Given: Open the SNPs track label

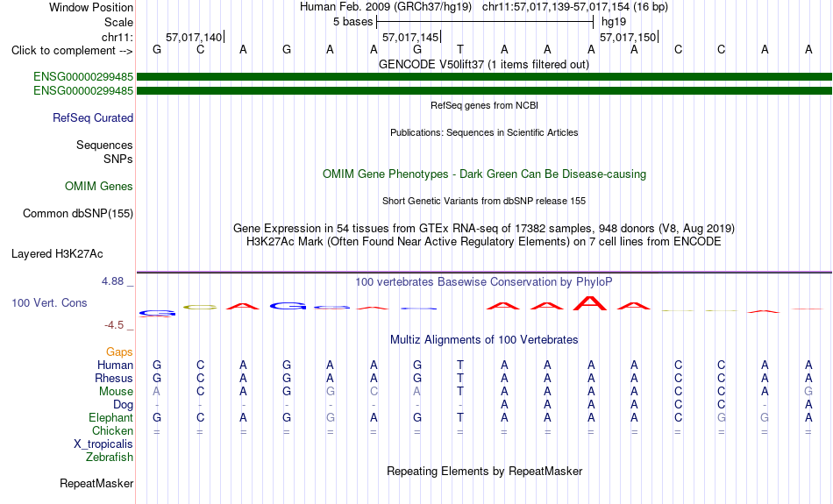Looking at the screenshot, I should tap(118, 159).
